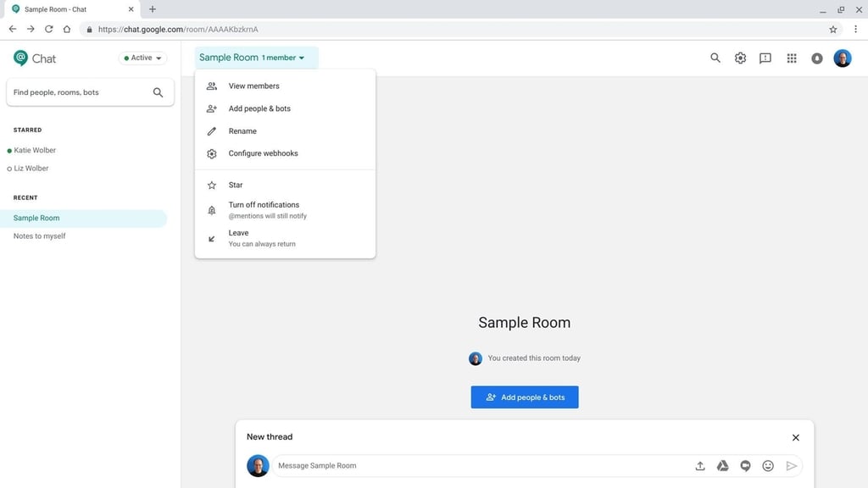This screenshot has width=868, height=488.
Task: Open the settings gear icon
Action: (x=740, y=58)
